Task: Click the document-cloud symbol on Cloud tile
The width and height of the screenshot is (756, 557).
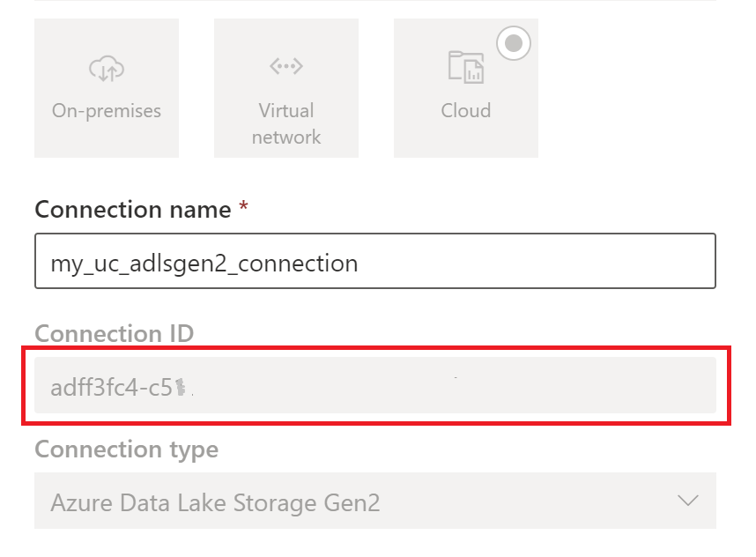Action: (468, 65)
